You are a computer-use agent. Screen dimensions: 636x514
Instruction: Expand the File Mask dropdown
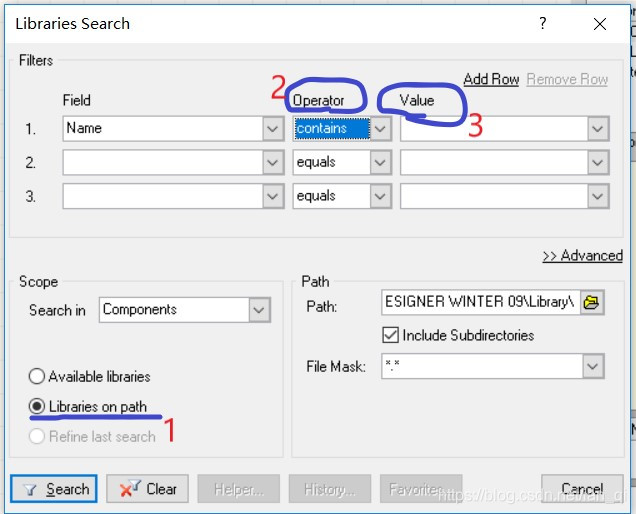click(593, 368)
